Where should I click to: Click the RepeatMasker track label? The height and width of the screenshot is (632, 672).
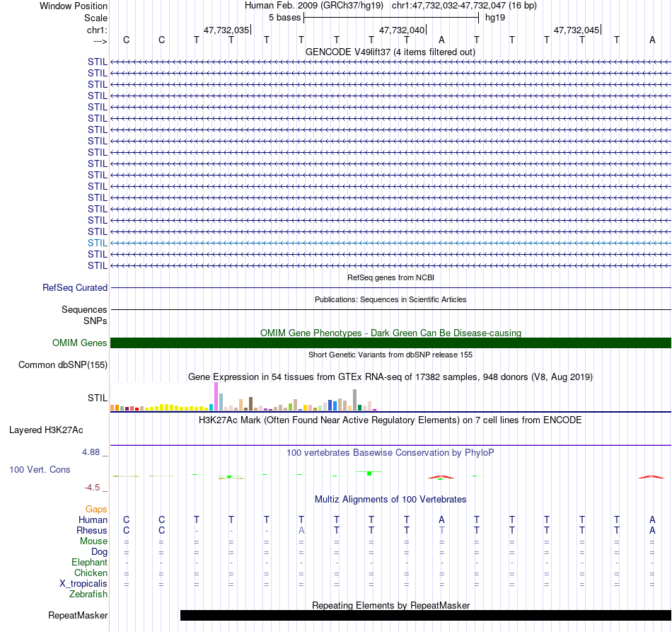coord(78,615)
